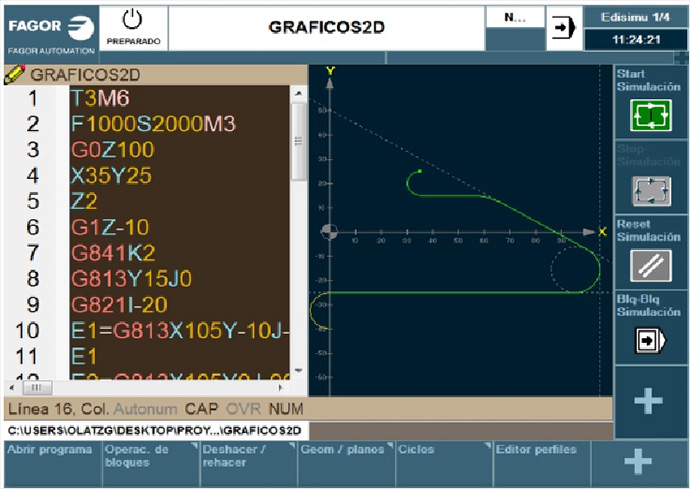This screenshot has height=489, width=690.
Task: Toggle the OVR status indicator
Action: point(243,409)
